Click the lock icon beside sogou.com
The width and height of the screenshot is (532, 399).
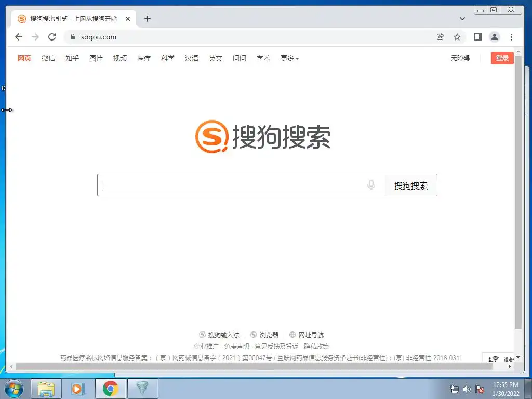click(x=72, y=37)
